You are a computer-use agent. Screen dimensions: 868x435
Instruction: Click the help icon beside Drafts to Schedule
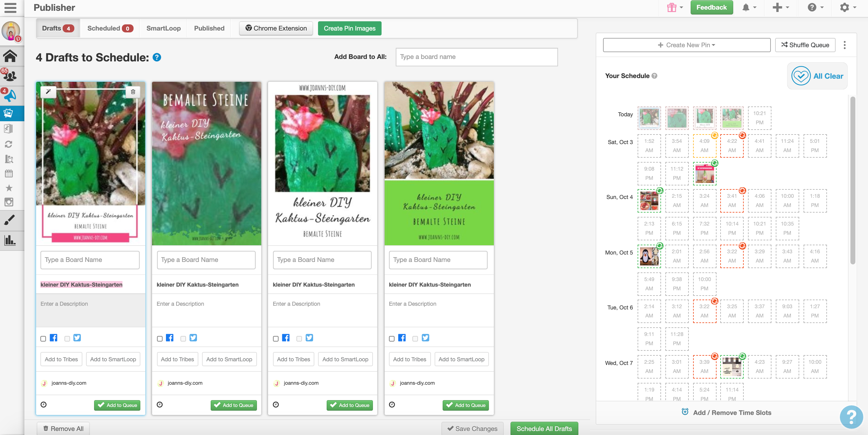tap(157, 57)
